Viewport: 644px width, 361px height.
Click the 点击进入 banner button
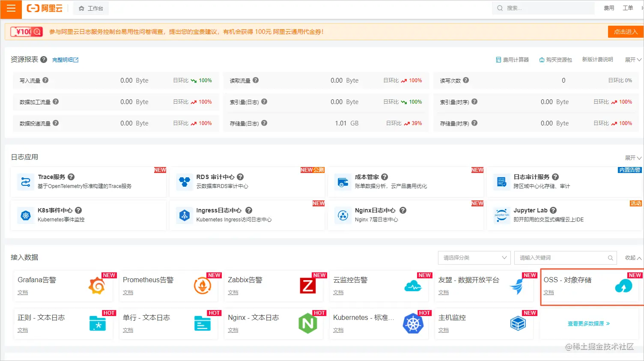pyautogui.click(x=626, y=32)
